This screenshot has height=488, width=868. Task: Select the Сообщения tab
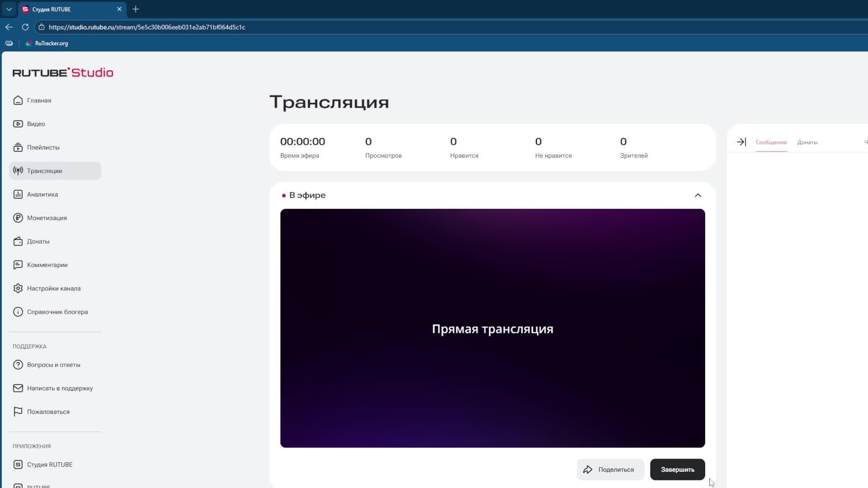click(771, 142)
